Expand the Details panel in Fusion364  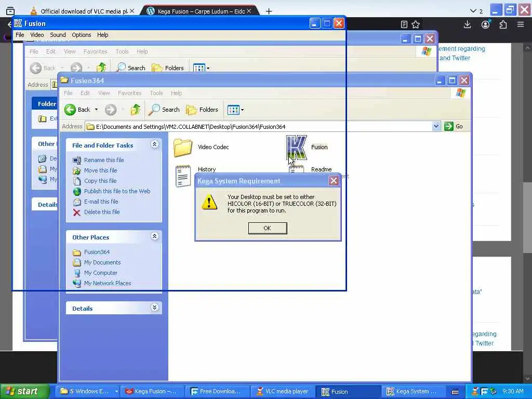click(154, 308)
